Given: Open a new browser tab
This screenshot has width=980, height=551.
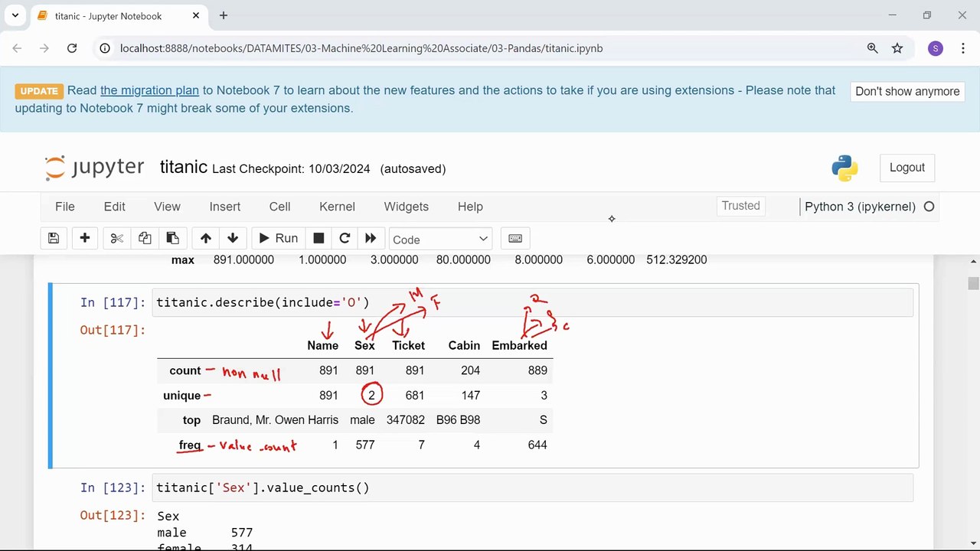Looking at the screenshot, I should [224, 15].
